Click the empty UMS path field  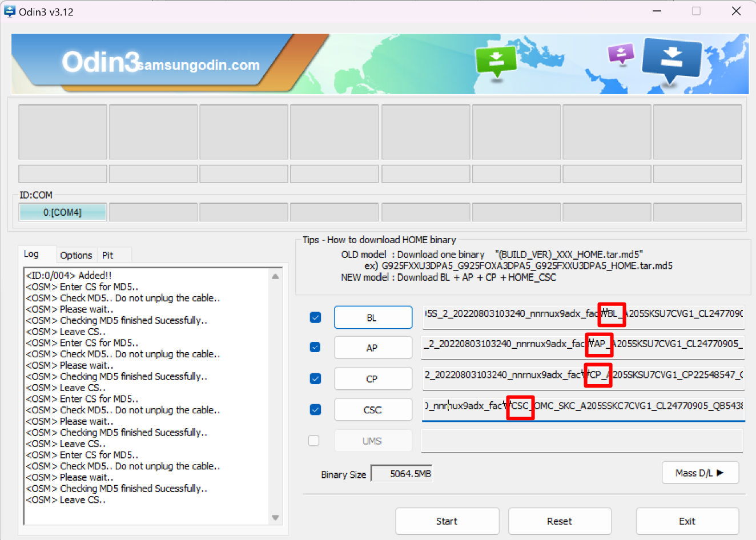[x=582, y=441]
